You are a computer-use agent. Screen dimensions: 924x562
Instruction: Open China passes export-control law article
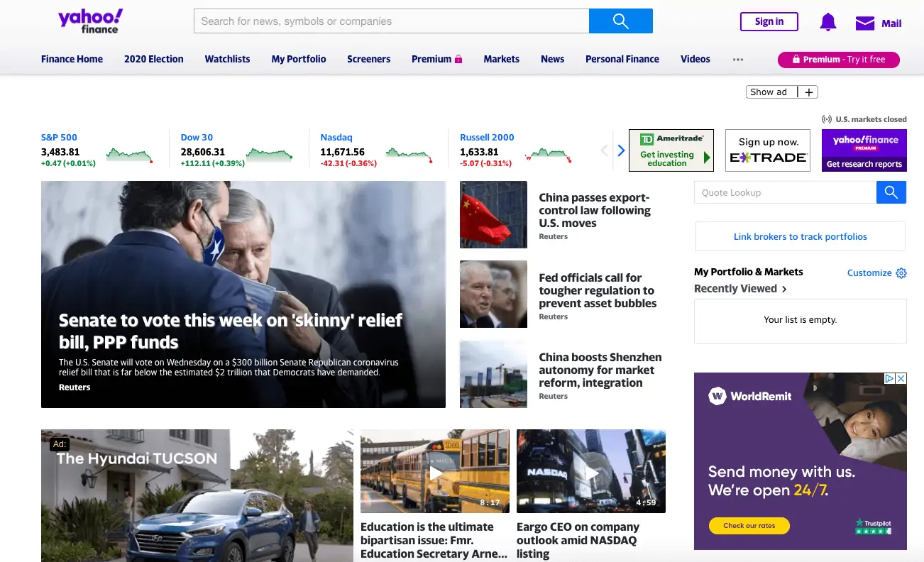(x=595, y=210)
